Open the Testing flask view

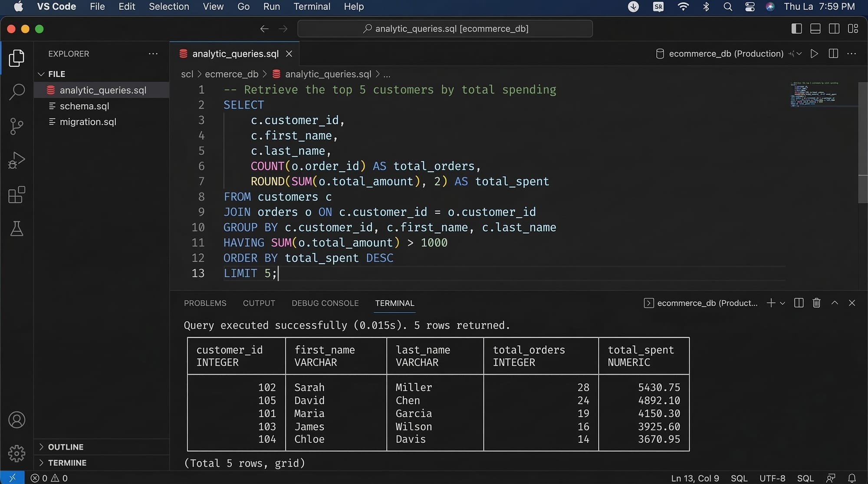16,229
